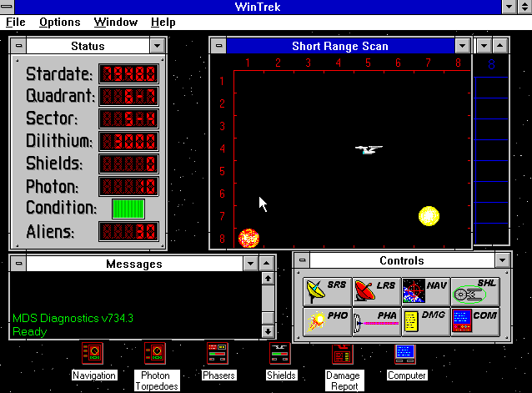Select the minimized Computer icon
Image resolution: width=532 pixels, height=393 pixels.
(x=405, y=354)
